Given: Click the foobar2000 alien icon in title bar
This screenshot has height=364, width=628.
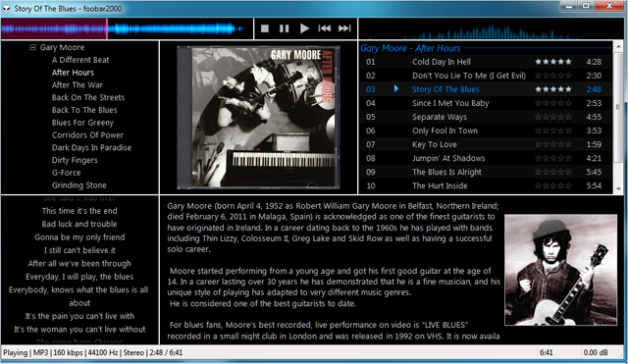Looking at the screenshot, I should (7, 9).
